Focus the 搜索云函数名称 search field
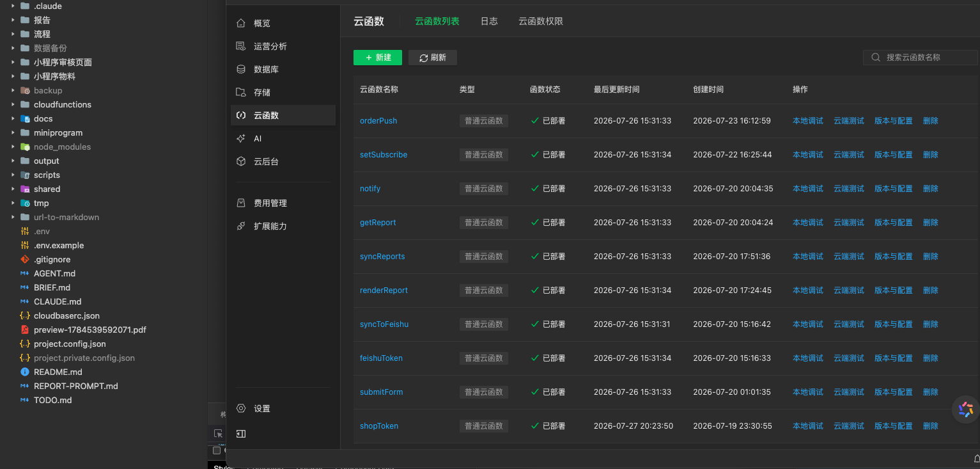980x469 pixels. (922, 58)
